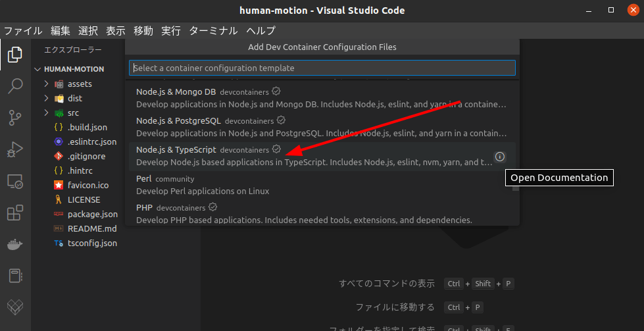644x331 pixels.
Task: Click the bottom gem-shaped activity bar icon
Action: pyautogui.click(x=15, y=307)
